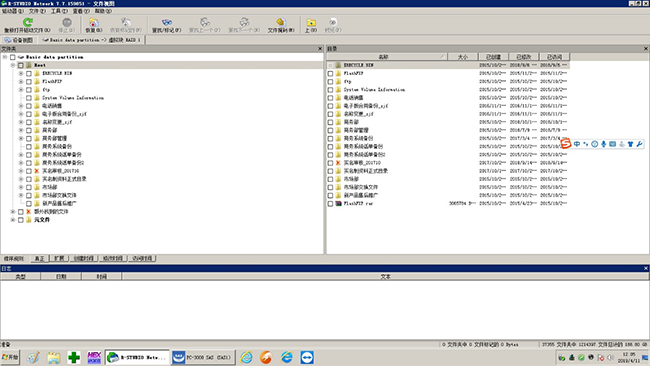Sort by 修改时间 (modification time)
The height and width of the screenshot is (366, 650).
[113, 258]
